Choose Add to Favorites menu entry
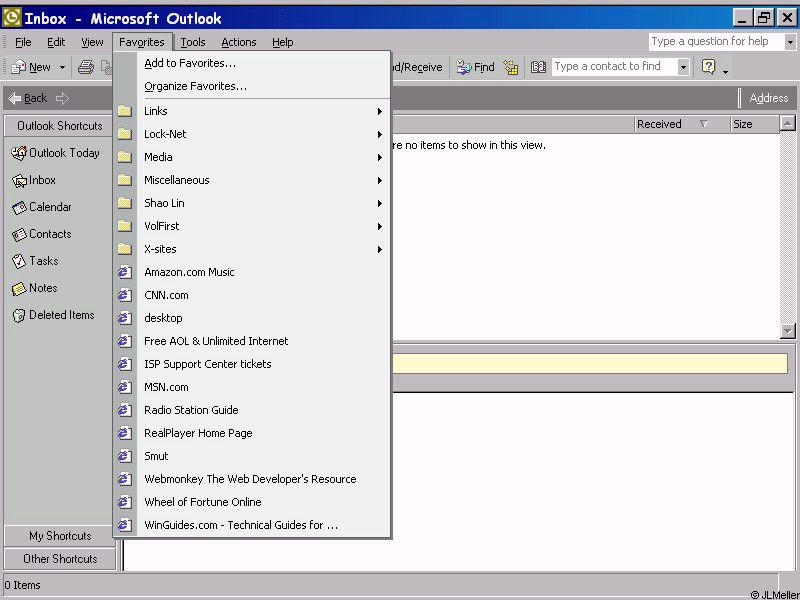 pyautogui.click(x=190, y=63)
